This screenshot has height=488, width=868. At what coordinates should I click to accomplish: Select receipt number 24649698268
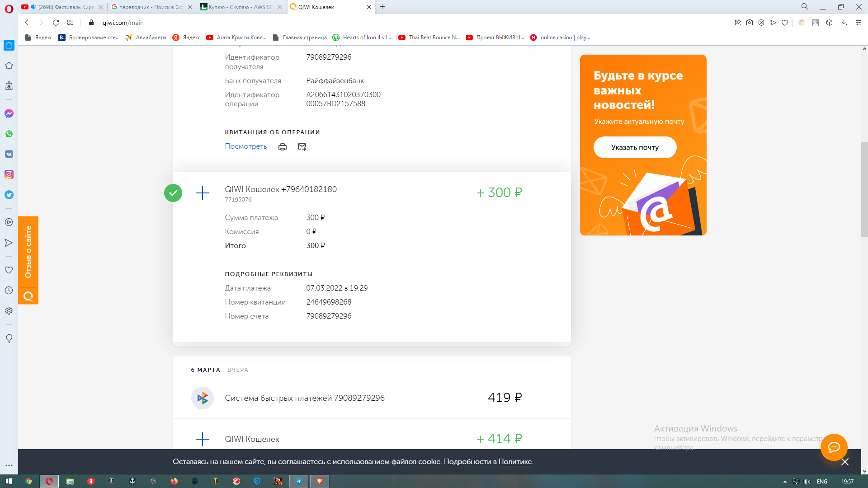[329, 302]
